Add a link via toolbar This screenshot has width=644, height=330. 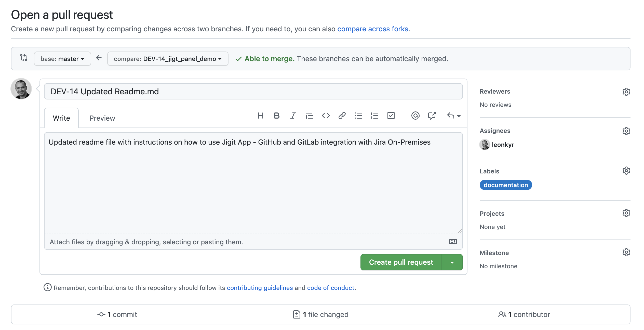click(x=342, y=116)
